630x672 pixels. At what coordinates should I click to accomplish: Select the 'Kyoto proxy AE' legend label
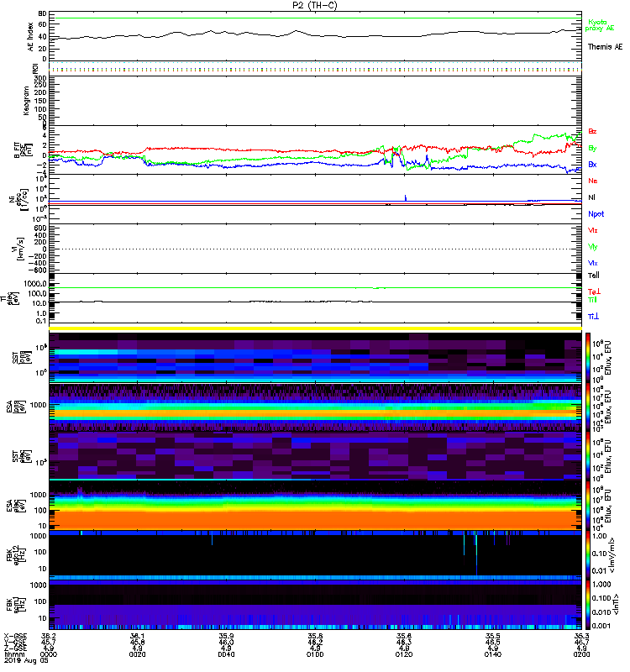599,25
